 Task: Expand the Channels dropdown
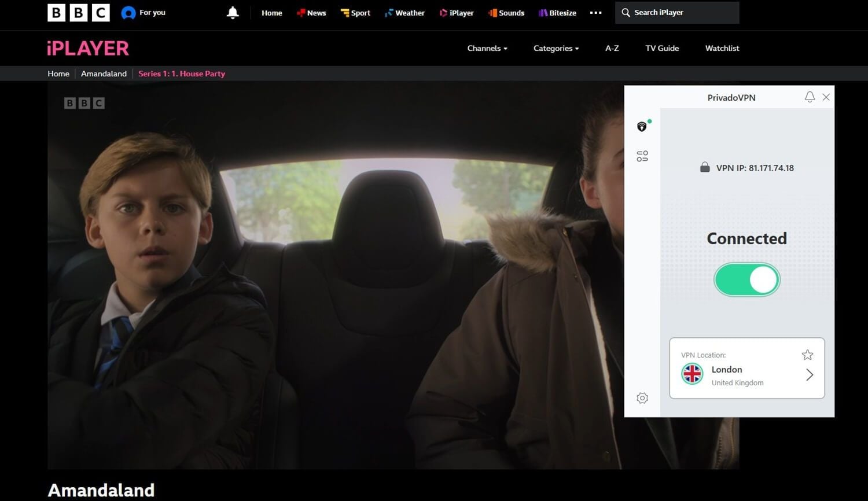tap(487, 48)
